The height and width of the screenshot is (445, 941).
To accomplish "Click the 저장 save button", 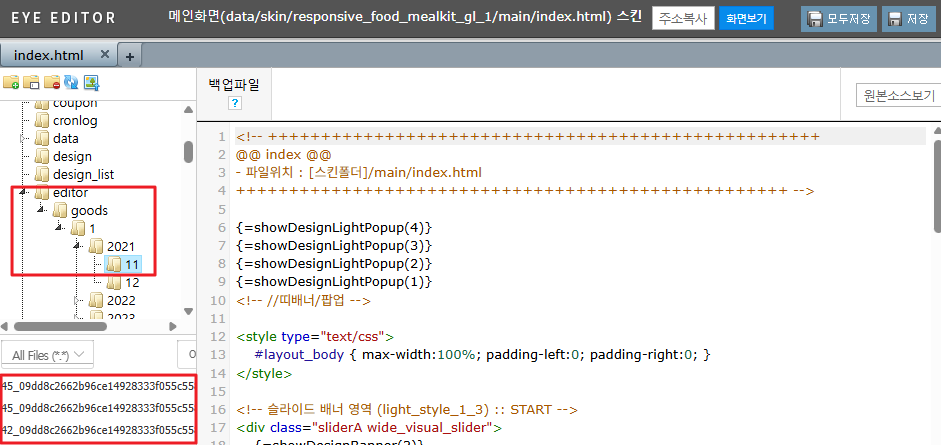I will point(909,19).
